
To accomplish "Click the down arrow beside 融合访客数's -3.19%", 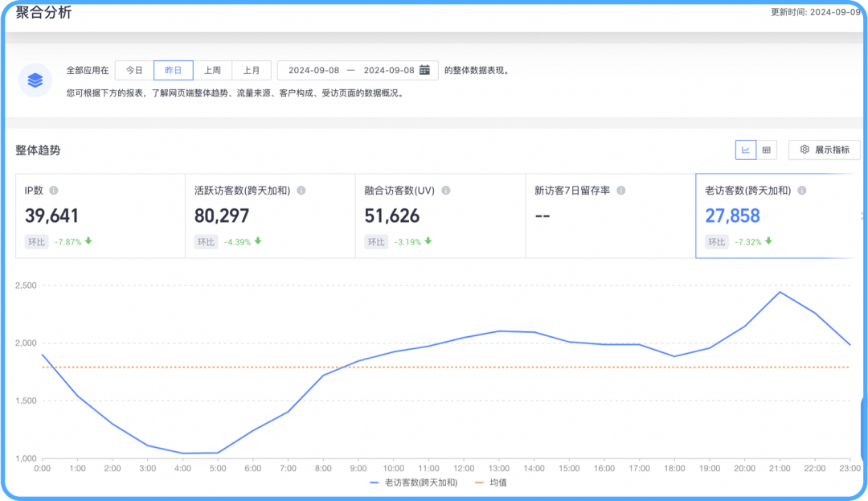I will (428, 241).
